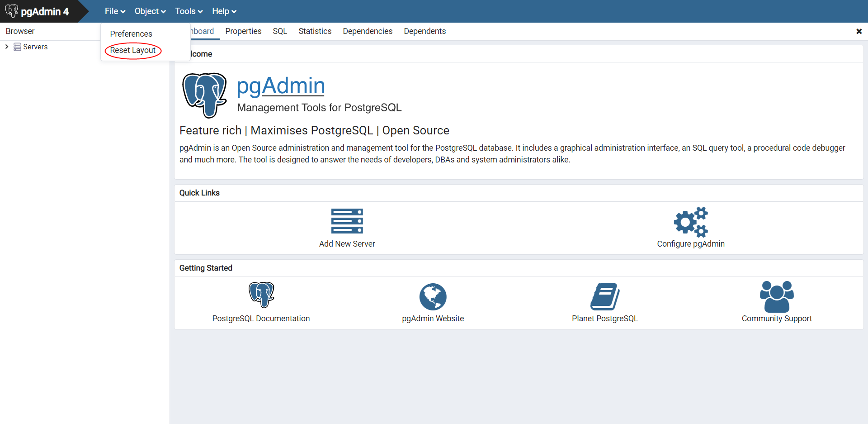The width and height of the screenshot is (868, 424).
Task: Switch to the Dashboard tab
Action: coord(202,31)
